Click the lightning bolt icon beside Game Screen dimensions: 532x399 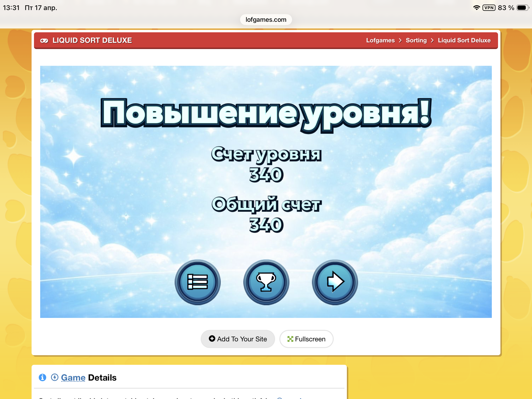[x=55, y=377]
